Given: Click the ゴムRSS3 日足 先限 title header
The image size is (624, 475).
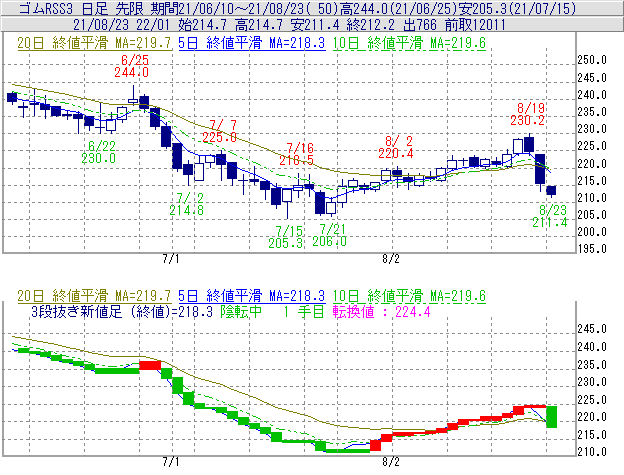Looking at the screenshot, I should click(82, 8).
